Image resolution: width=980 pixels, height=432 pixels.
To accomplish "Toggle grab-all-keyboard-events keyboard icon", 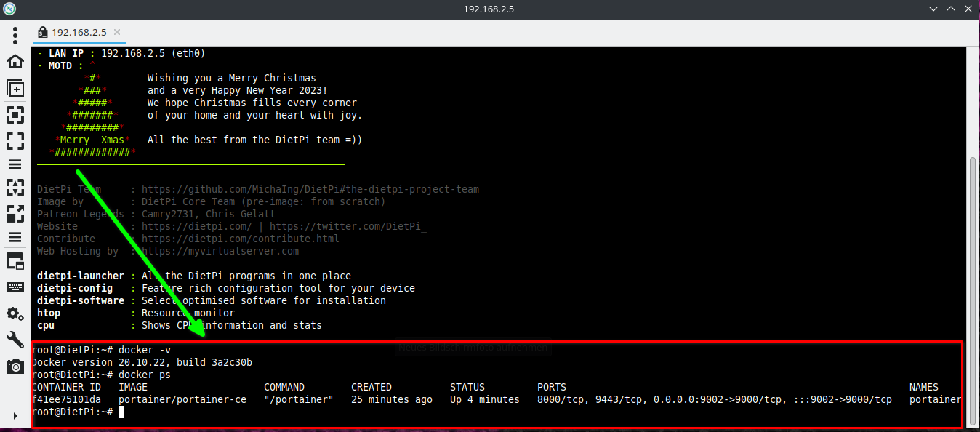I will (x=15, y=287).
